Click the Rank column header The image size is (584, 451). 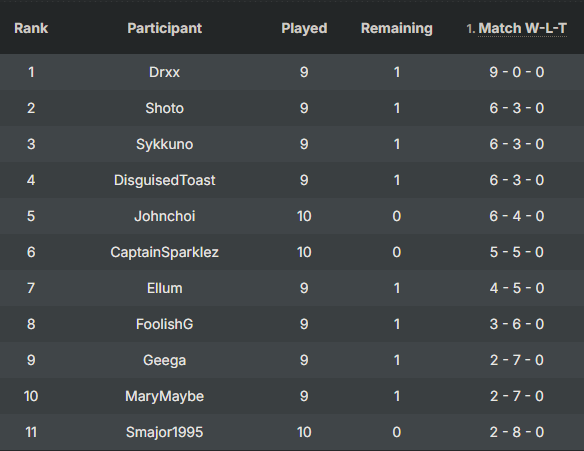[31, 28]
